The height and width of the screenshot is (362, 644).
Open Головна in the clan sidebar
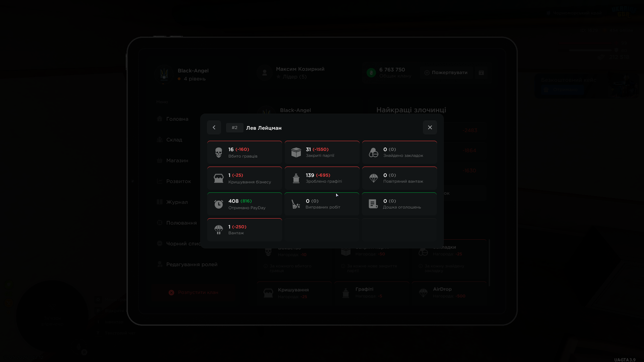pos(177,119)
